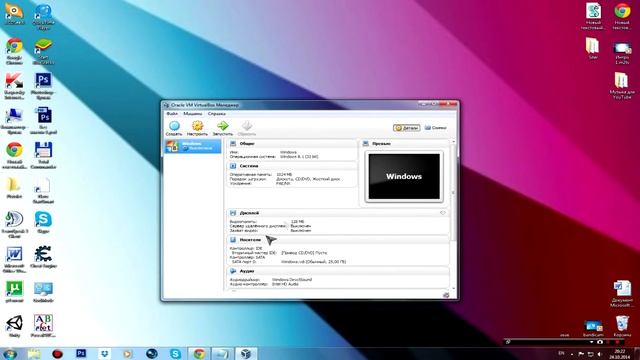Click the 1024 MB memory value
Screen dimensions: 640x360
[284, 175]
